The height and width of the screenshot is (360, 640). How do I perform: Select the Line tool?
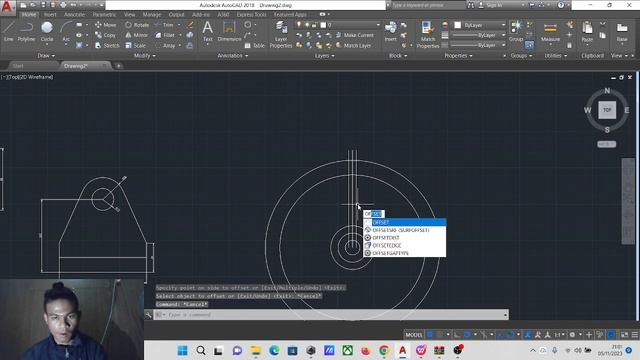click(9, 32)
